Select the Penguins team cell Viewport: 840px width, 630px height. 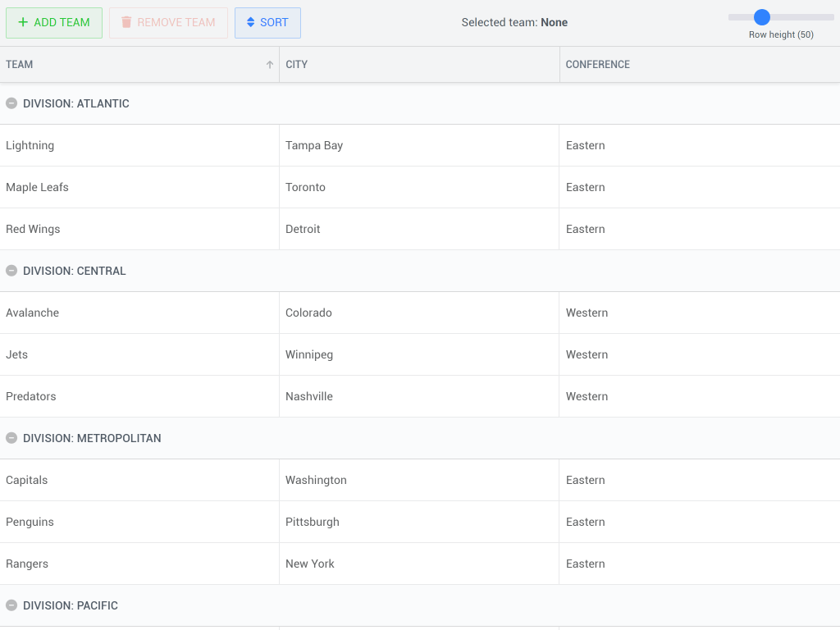[139, 522]
